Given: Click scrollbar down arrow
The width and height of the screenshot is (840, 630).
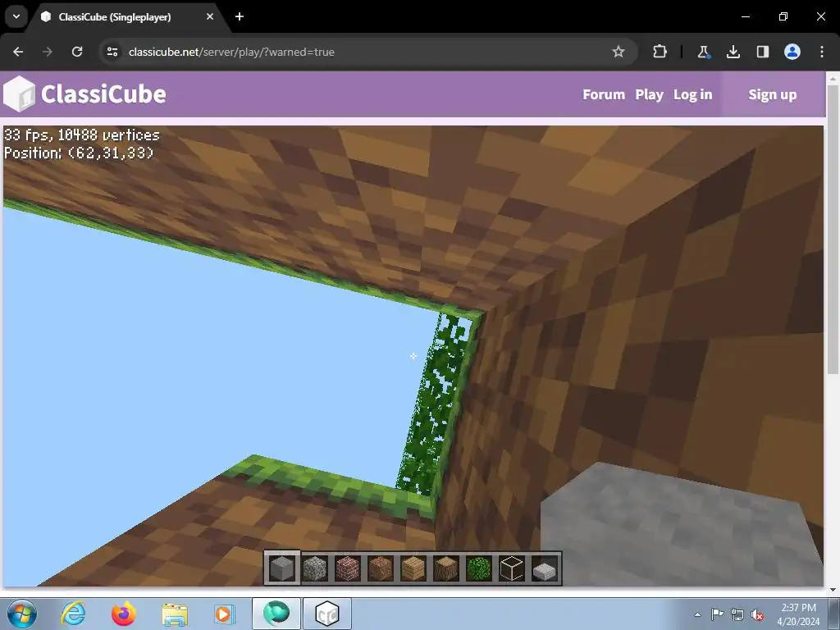Looking at the screenshot, I should 833,590.
